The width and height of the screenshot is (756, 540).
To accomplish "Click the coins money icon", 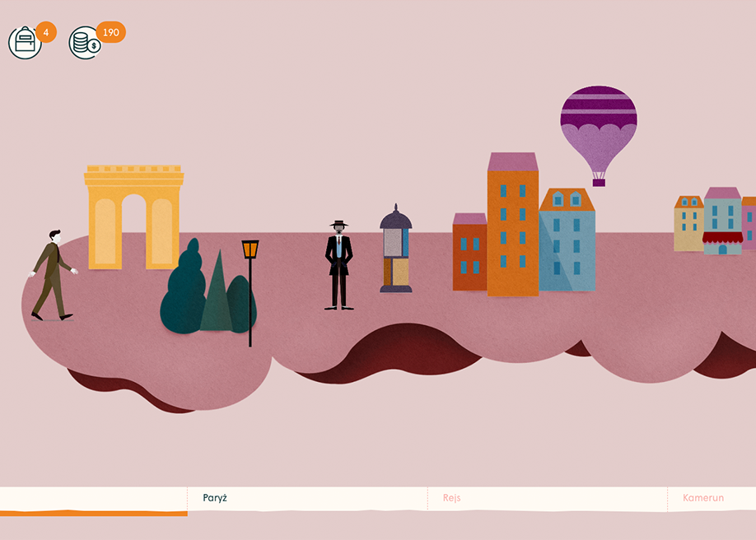I will point(84,43).
